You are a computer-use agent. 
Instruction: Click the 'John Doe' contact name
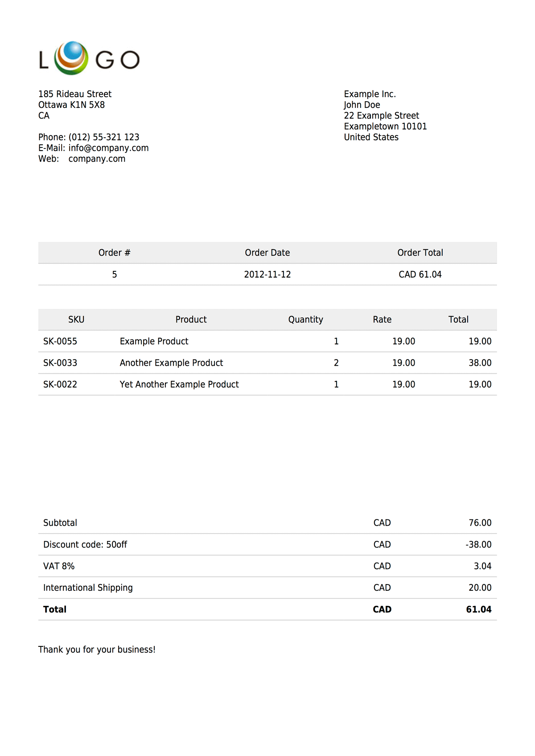362,105
